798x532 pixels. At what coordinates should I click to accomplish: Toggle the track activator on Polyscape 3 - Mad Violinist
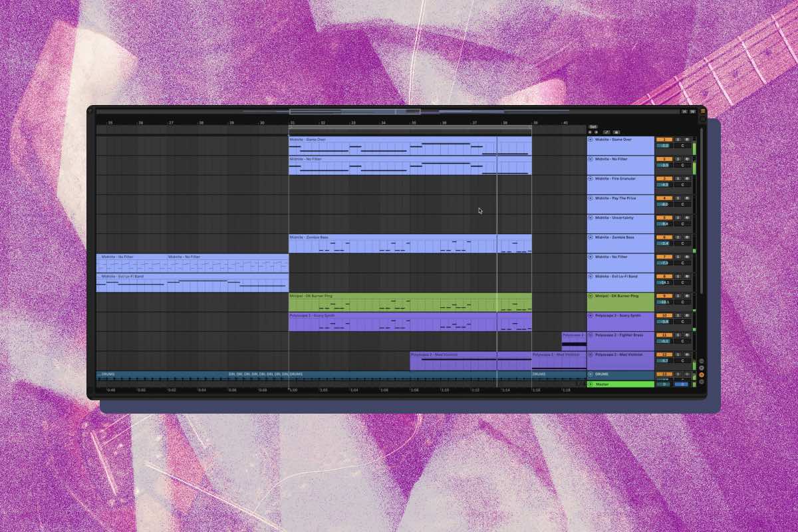click(665, 354)
